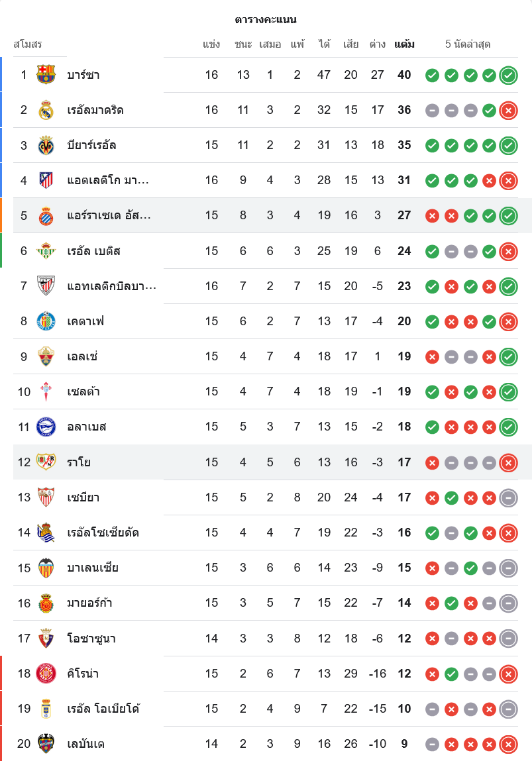This screenshot has width=532, height=771.
Task: Click the Real Madrid crest icon
Action: pos(46,110)
